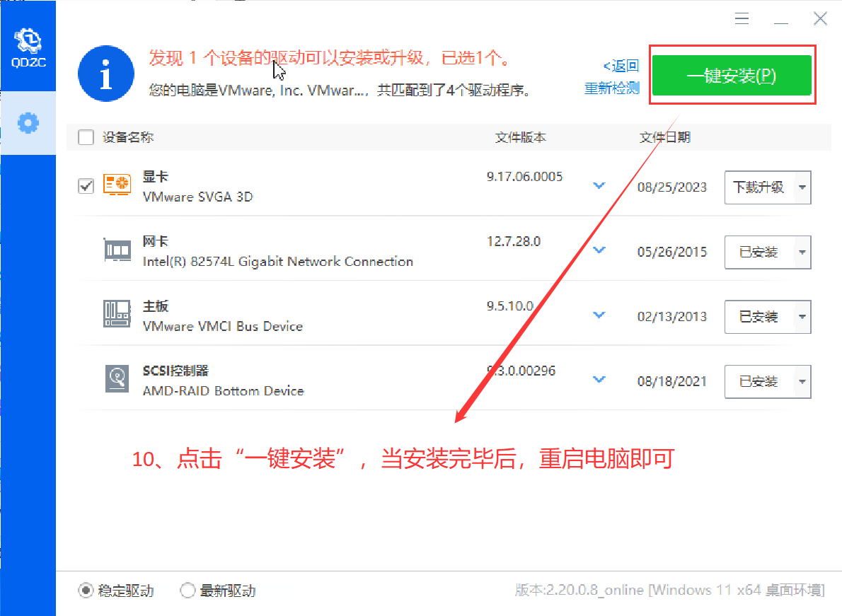Open the hamburger menu in the title bar

tap(742, 19)
